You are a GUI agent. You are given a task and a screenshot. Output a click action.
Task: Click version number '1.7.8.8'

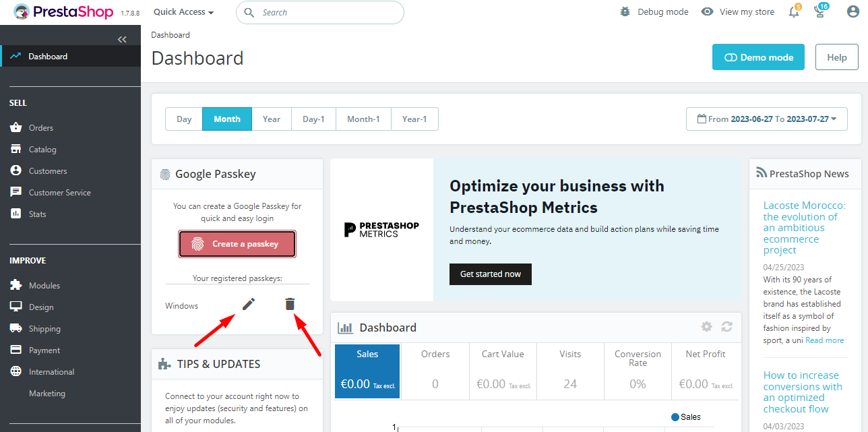(x=130, y=13)
